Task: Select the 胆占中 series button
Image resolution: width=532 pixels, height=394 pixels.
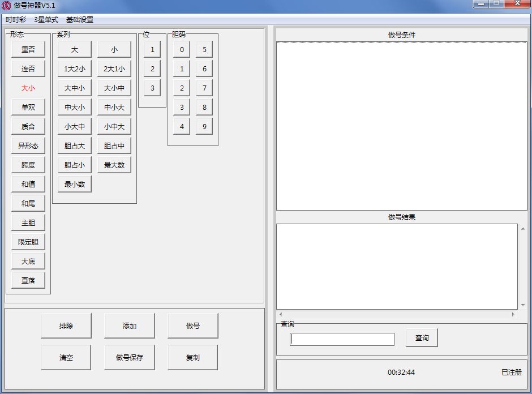Action: coord(114,146)
